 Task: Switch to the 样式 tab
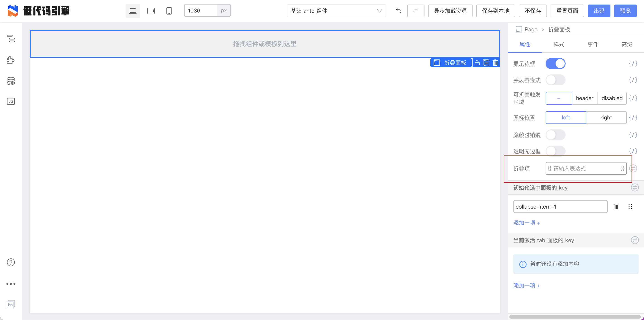tap(559, 44)
